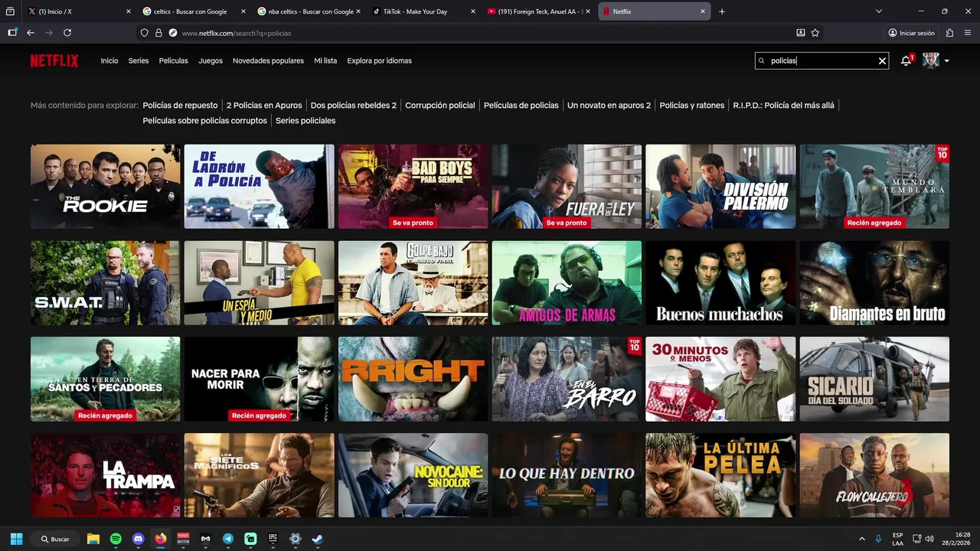This screenshot has width=980, height=551.
Task: Open Sicario Día del Soldado thumbnail
Action: point(874,379)
